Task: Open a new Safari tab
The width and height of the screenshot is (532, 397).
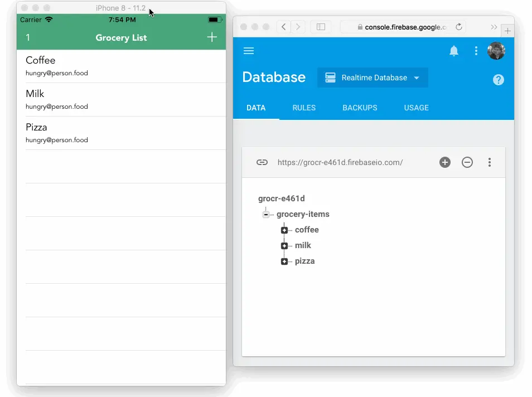Action: pos(507,31)
